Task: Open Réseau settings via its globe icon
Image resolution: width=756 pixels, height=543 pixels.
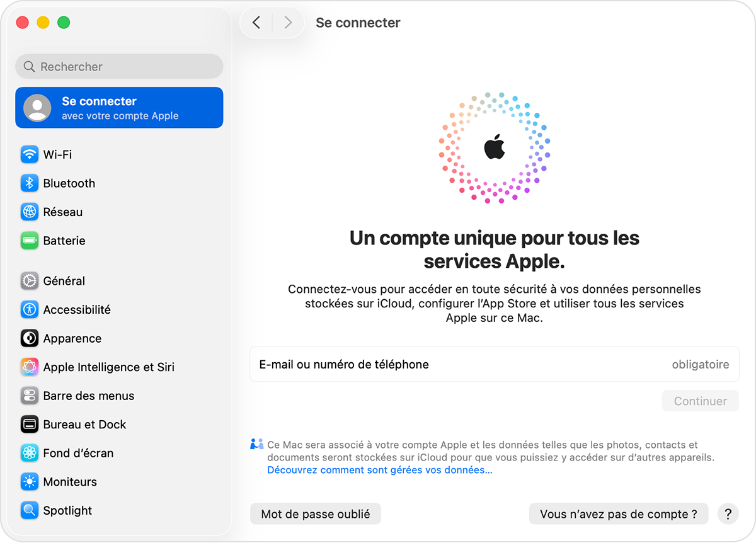Action: (x=29, y=212)
